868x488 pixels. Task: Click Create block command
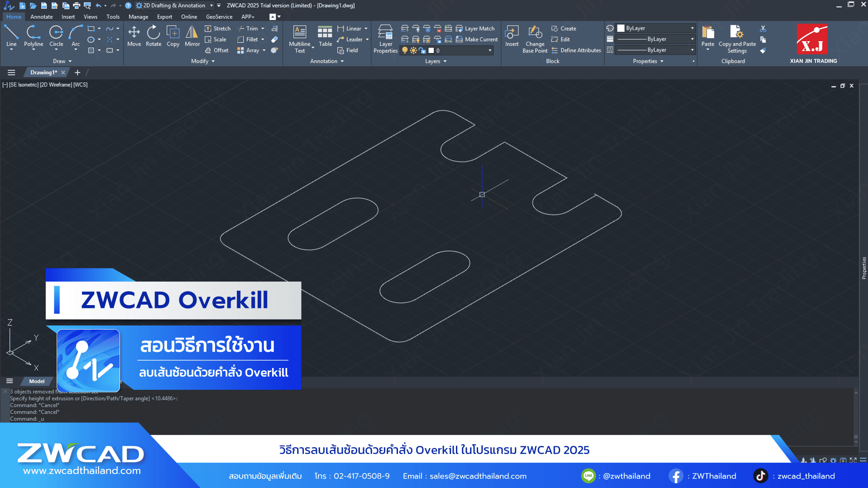tap(564, 29)
